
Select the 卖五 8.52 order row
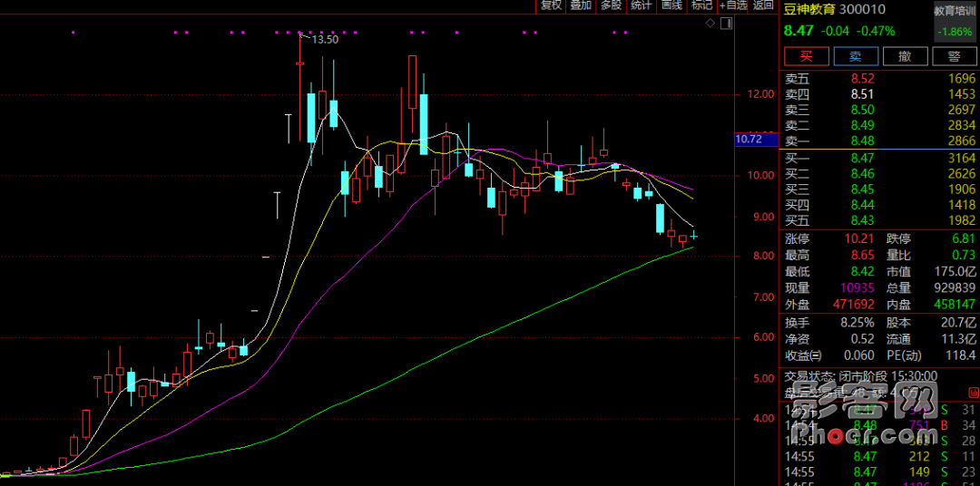point(879,79)
